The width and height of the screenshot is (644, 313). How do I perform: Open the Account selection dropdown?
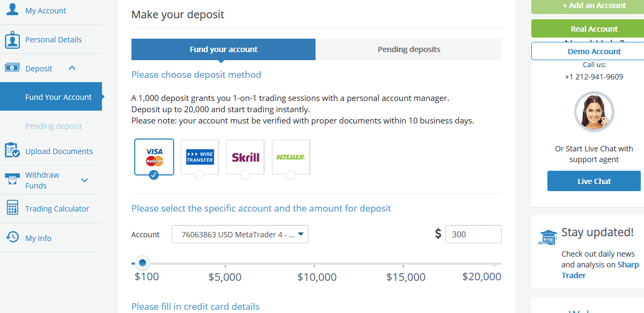coord(240,234)
